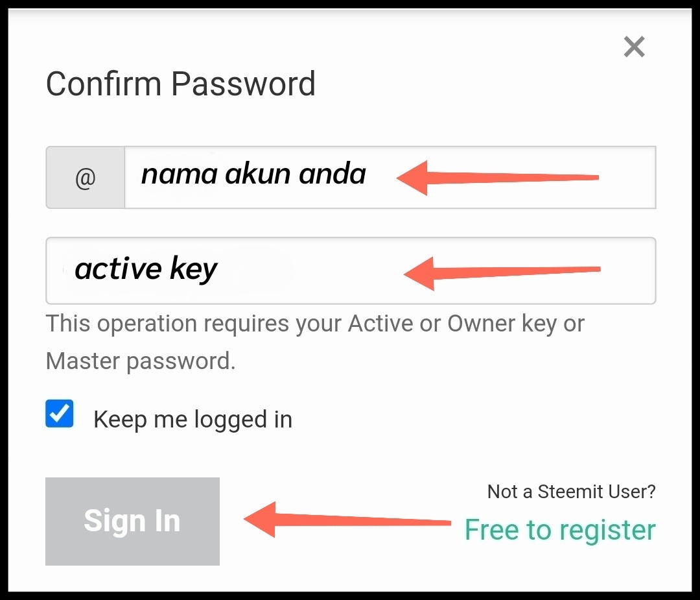This screenshot has width=700, height=600.
Task: Click the "nama akun anda" placeholder text
Action: click(x=253, y=174)
